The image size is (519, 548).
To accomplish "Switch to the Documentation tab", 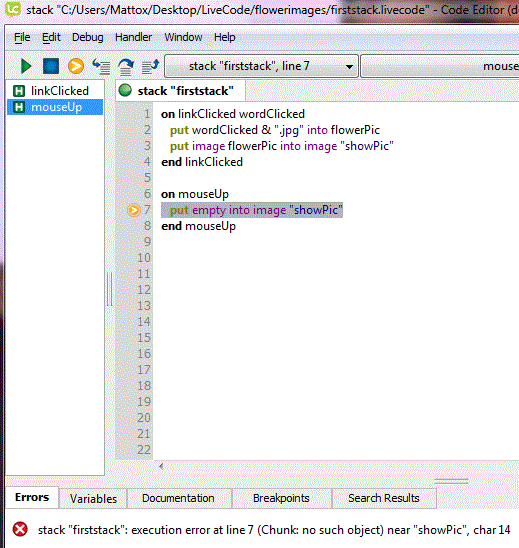I will (x=178, y=498).
